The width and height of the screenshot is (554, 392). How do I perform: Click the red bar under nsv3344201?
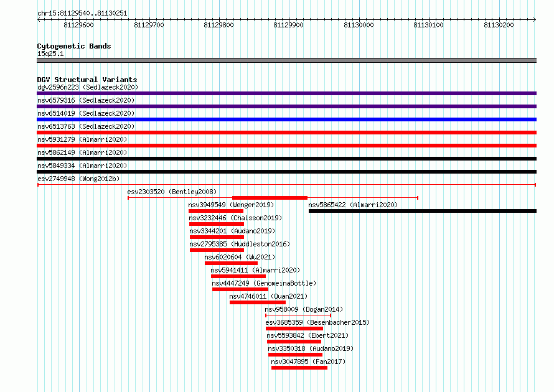pyautogui.click(x=217, y=237)
